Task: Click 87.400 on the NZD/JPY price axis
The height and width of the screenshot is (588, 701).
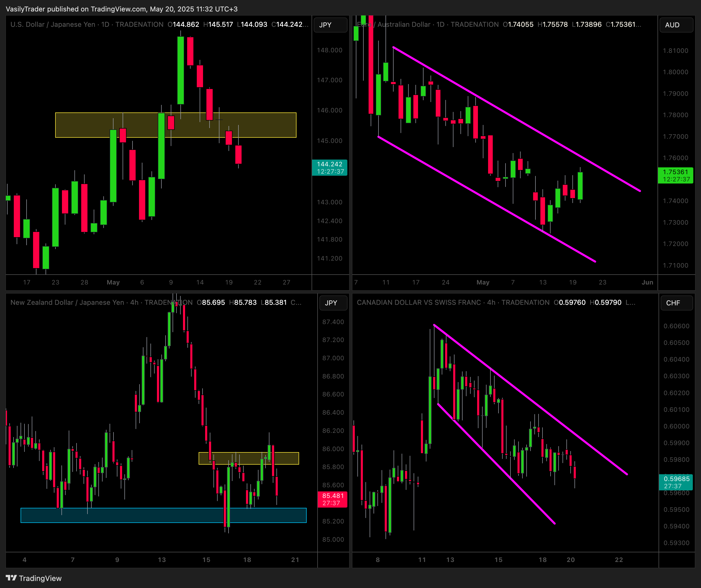Action: pyautogui.click(x=333, y=322)
